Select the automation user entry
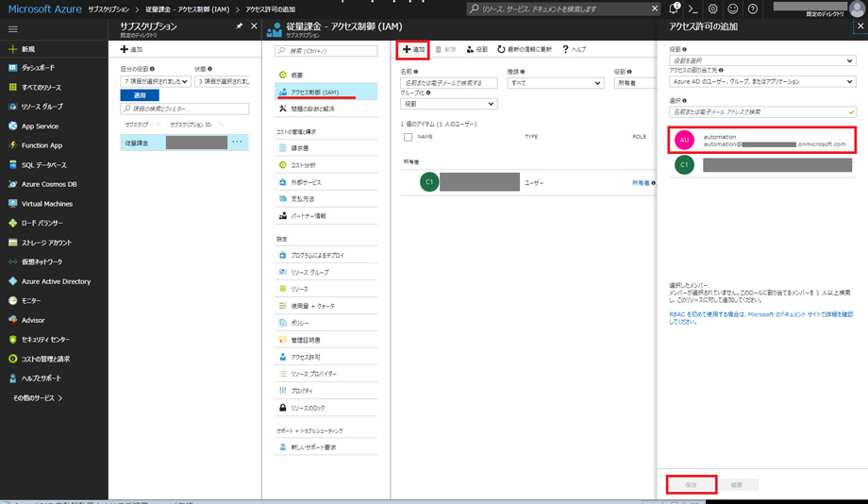The width and height of the screenshot is (868, 504). pyautogui.click(x=762, y=140)
